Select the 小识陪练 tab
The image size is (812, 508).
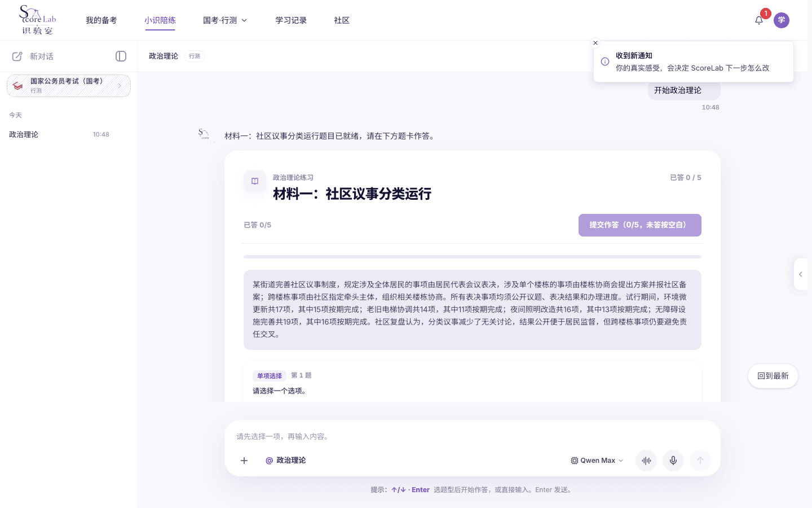point(160,20)
